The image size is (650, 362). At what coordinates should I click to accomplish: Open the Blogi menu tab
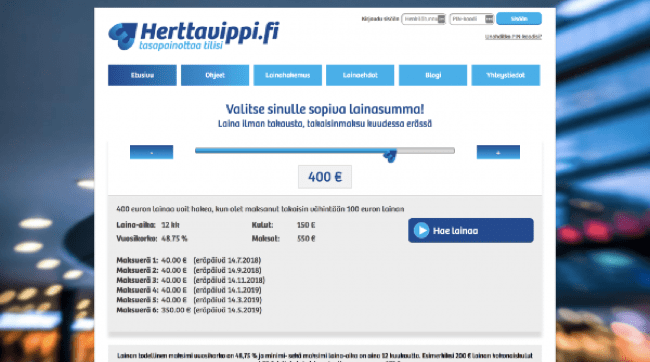(433, 75)
